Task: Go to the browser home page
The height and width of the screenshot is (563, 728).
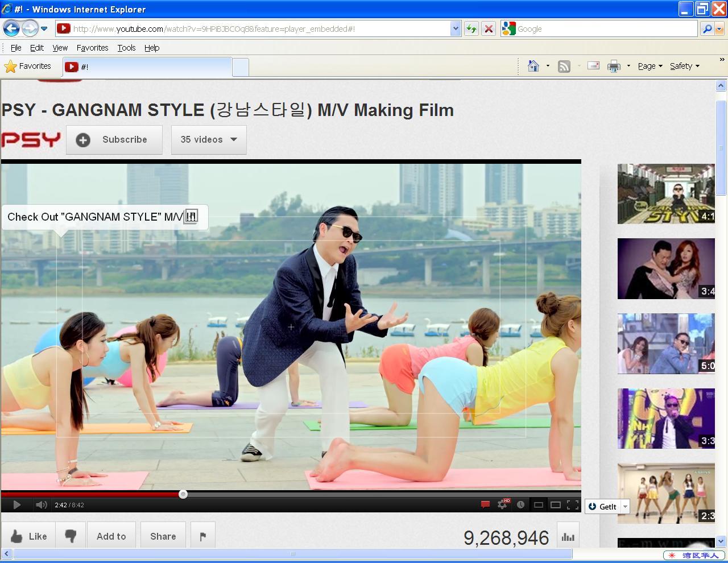Action: 533,67
